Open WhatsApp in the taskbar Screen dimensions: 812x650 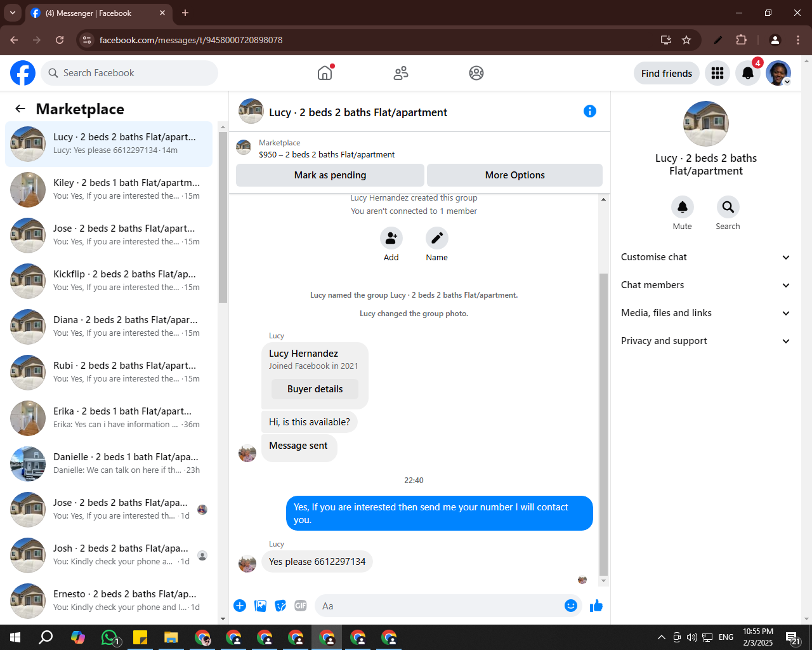[x=109, y=637]
